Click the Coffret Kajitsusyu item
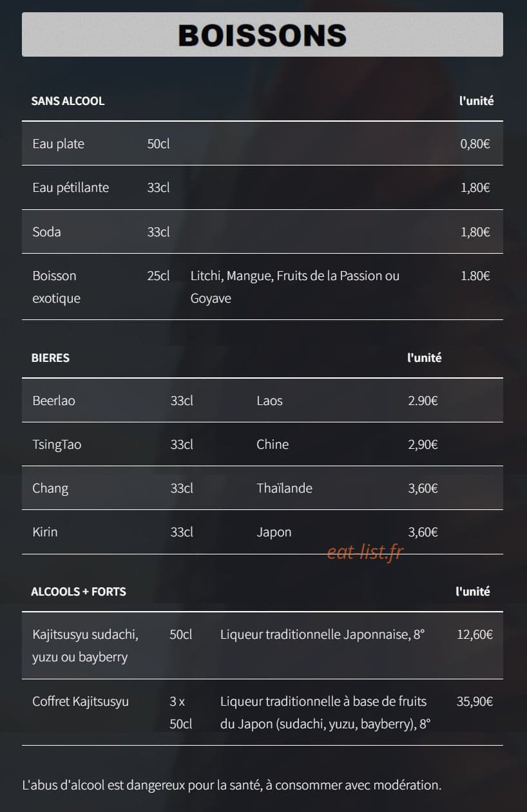 tap(81, 701)
